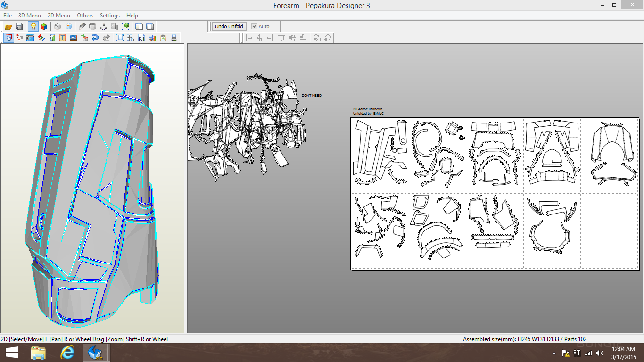Click the blue Undo arrow icon
The height and width of the screenshot is (362, 644).
tap(95, 38)
